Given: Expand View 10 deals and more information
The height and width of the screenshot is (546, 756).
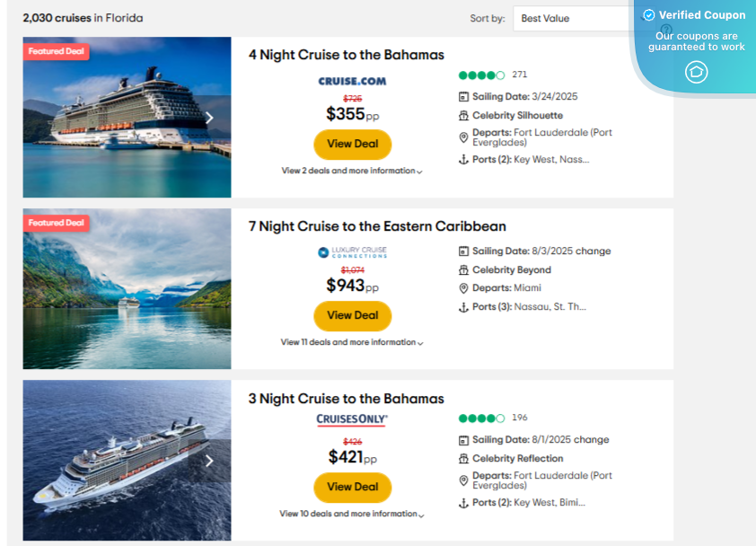Looking at the screenshot, I should [350, 513].
